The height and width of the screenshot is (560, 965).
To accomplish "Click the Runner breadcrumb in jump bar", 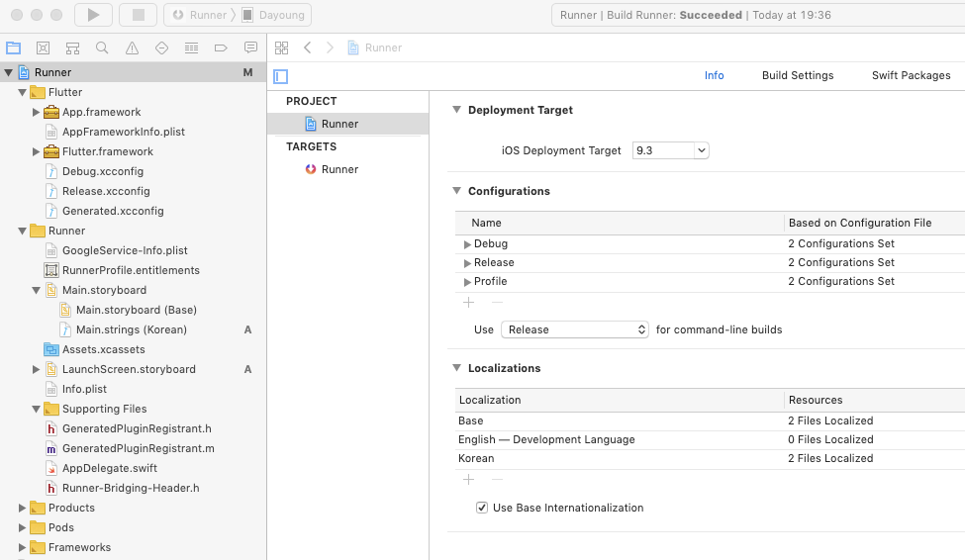I will 375,47.
